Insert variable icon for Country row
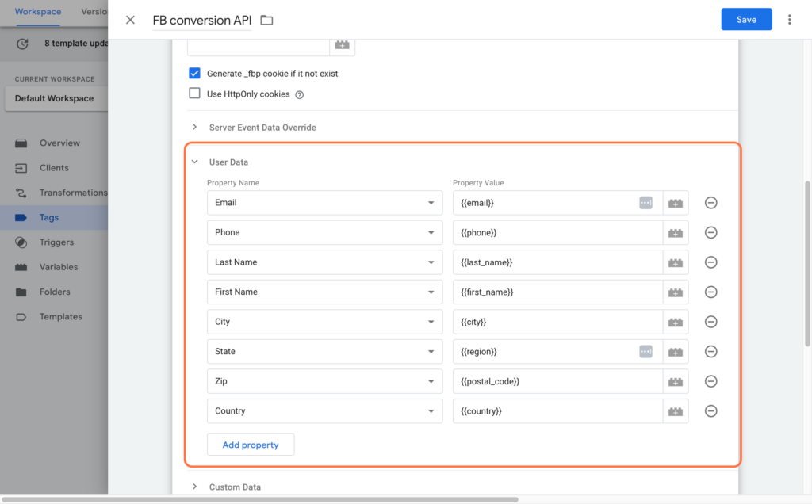This screenshot has width=812, height=504. [x=676, y=410]
